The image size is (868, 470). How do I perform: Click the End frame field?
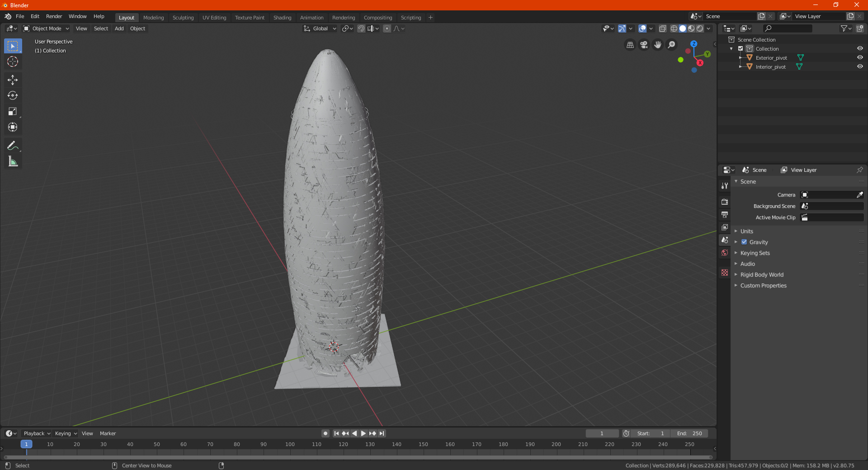pyautogui.click(x=689, y=433)
